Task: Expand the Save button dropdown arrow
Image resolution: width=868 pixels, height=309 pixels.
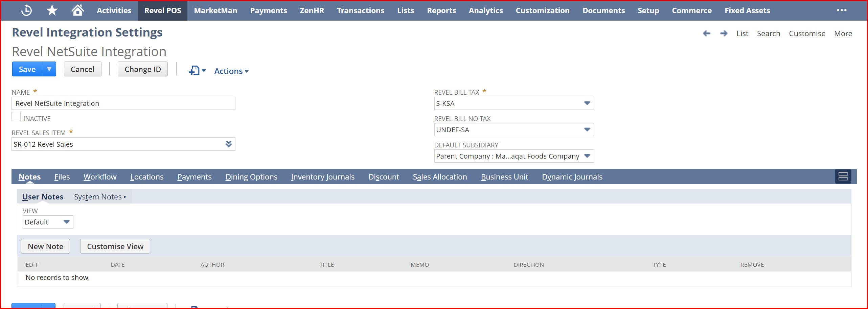Action: 49,69
